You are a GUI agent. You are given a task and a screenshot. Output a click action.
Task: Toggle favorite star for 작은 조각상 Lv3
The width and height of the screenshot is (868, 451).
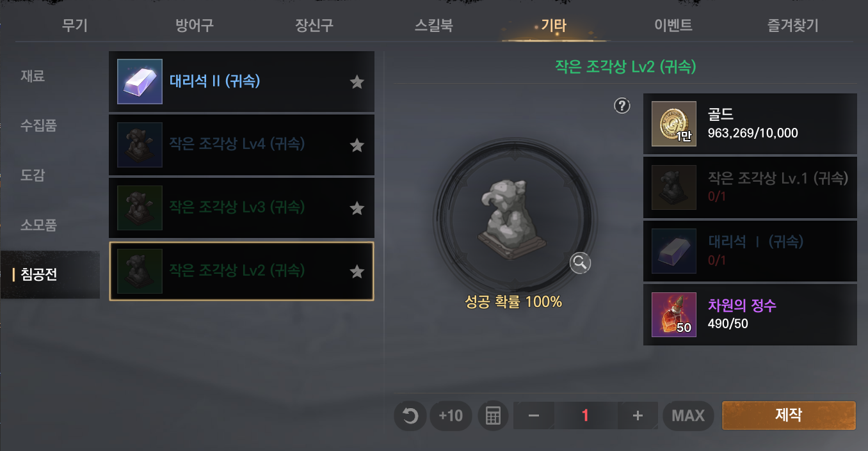point(357,209)
